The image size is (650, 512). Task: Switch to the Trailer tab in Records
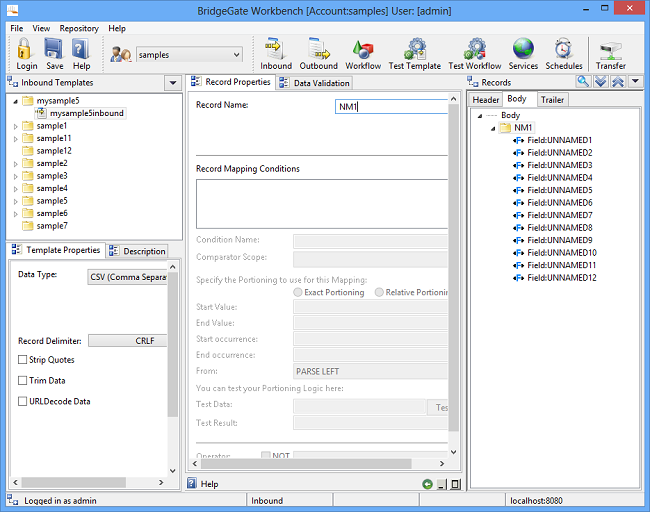pyautogui.click(x=552, y=100)
